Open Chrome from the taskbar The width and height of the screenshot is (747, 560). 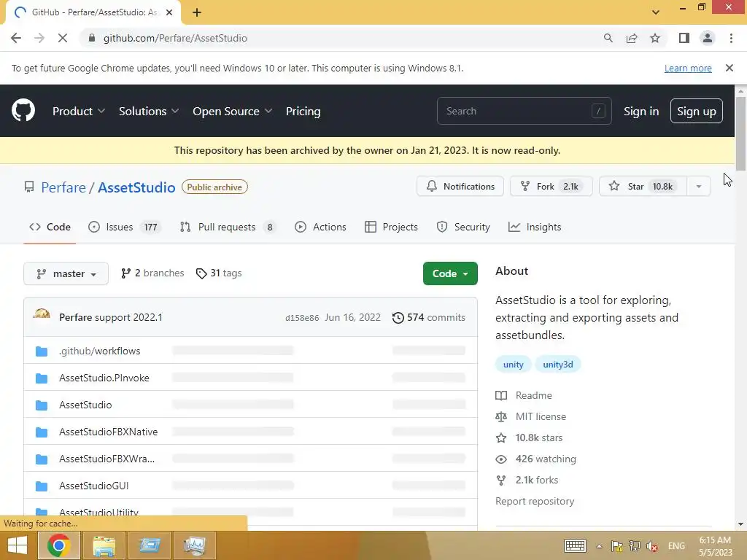coord(59,545)
